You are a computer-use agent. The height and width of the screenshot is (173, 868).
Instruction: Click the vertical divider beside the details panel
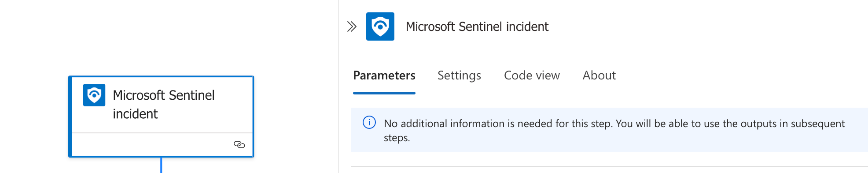click(x=338, y=86)
